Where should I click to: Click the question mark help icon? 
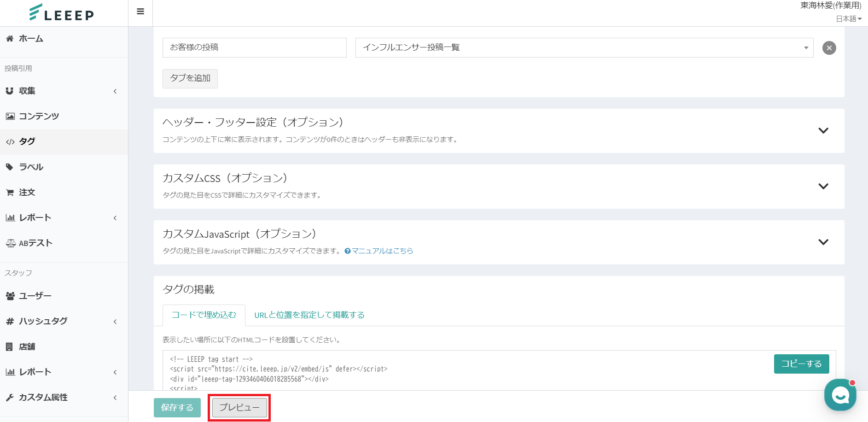348,251
